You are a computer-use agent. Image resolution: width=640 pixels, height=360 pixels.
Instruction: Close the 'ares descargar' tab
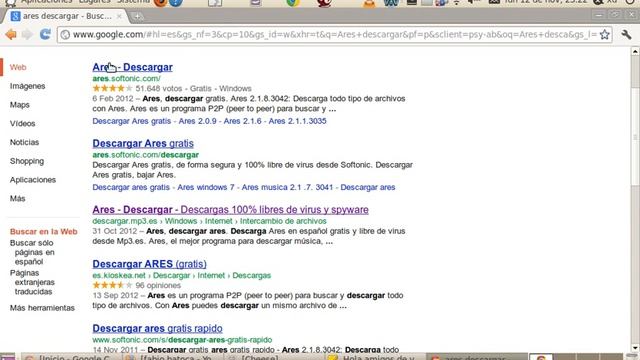pyautogui.click(x=119, y=16)
